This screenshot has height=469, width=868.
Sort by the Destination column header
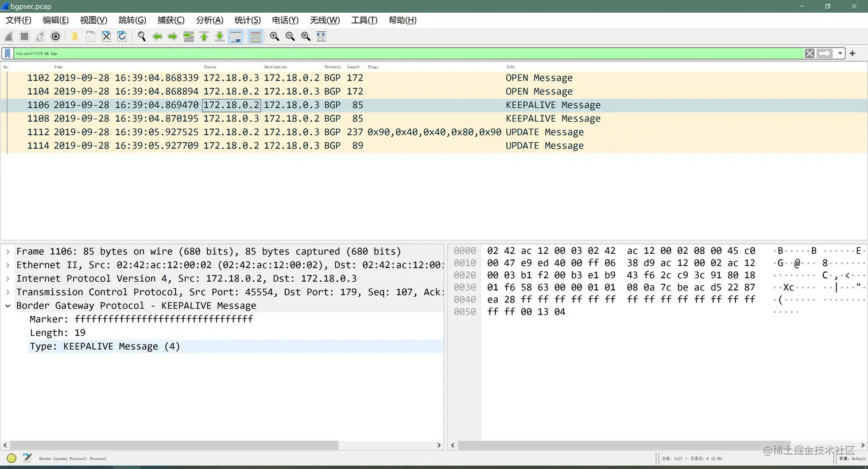tap(292, 67)
